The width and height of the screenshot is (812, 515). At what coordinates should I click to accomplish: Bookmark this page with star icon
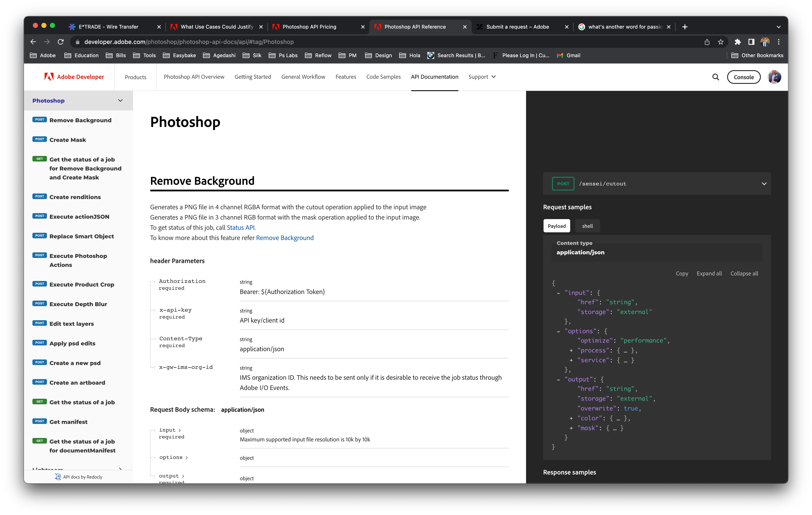(x=721, y=42)
